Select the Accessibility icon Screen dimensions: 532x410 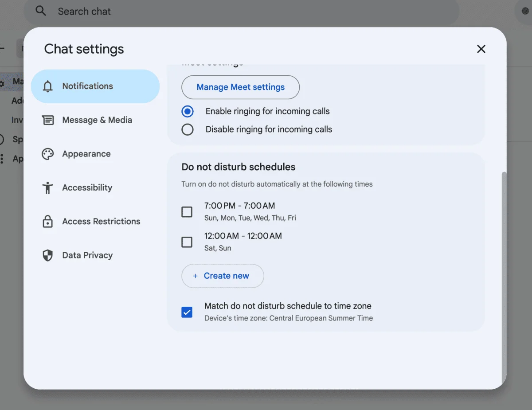point(48,187)
